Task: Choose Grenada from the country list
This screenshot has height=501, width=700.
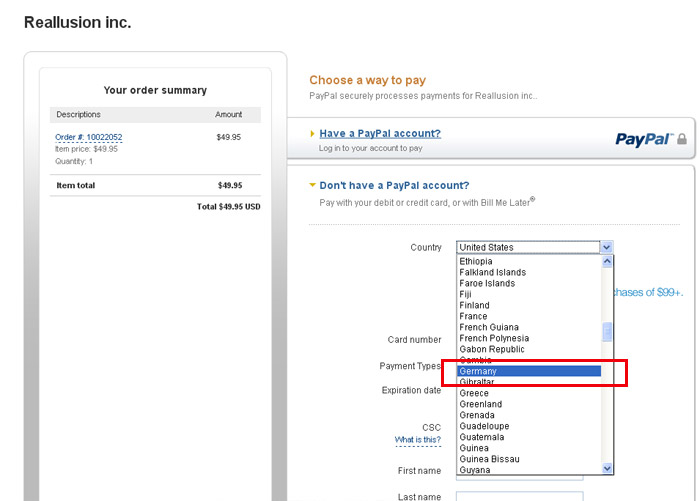Action: [529, 415]
